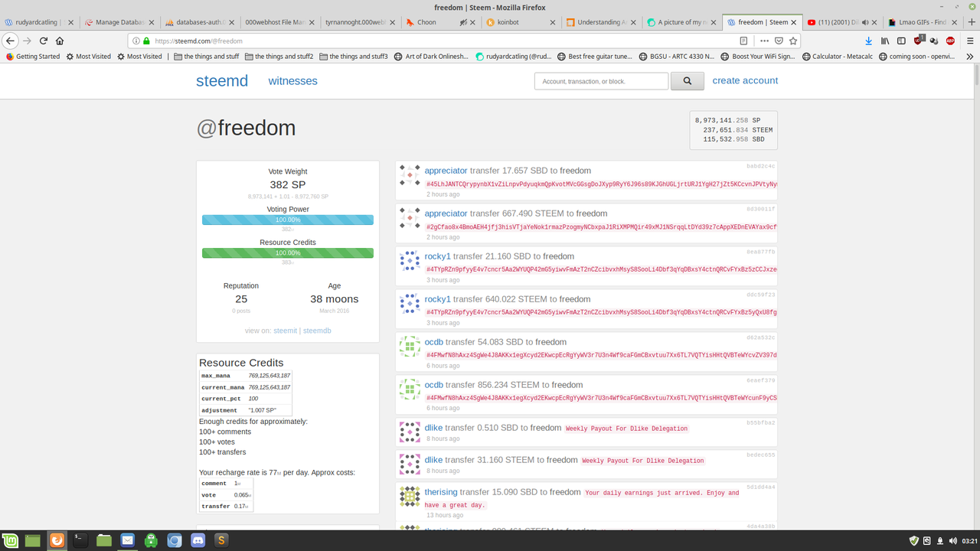Viewport: 980px width, 551px height.
Task: Click the steemd logo link
Action: pyautogui.click(x=222, y=80)
